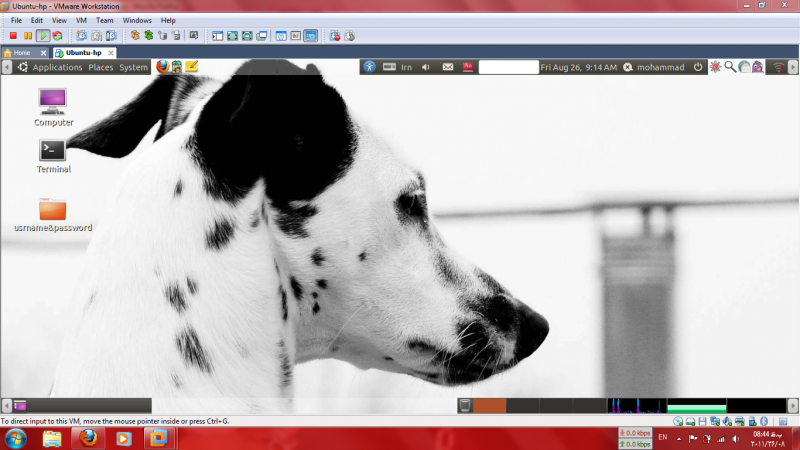
Task: Click the date and time clock
Action: coord(578,67)
